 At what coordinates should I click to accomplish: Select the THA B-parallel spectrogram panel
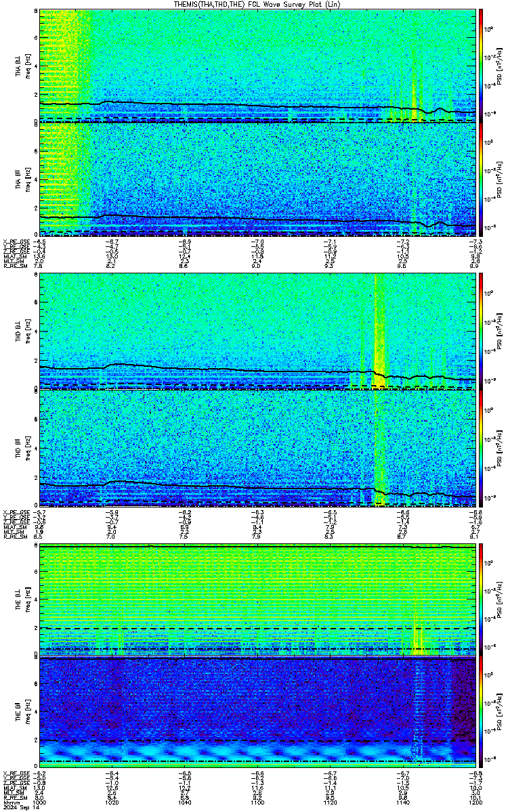pos(258,179)
